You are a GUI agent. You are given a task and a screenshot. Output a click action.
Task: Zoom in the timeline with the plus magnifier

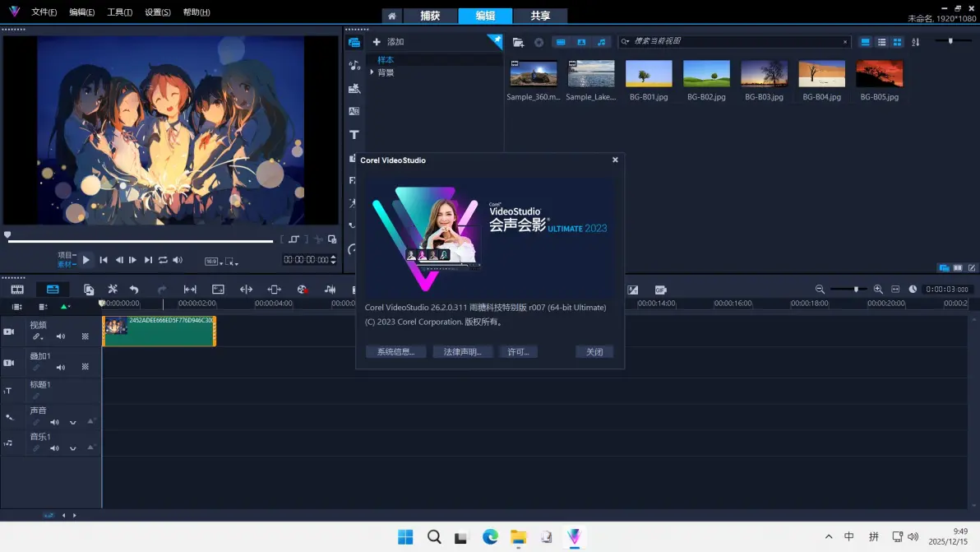click(x=878, y=289)
